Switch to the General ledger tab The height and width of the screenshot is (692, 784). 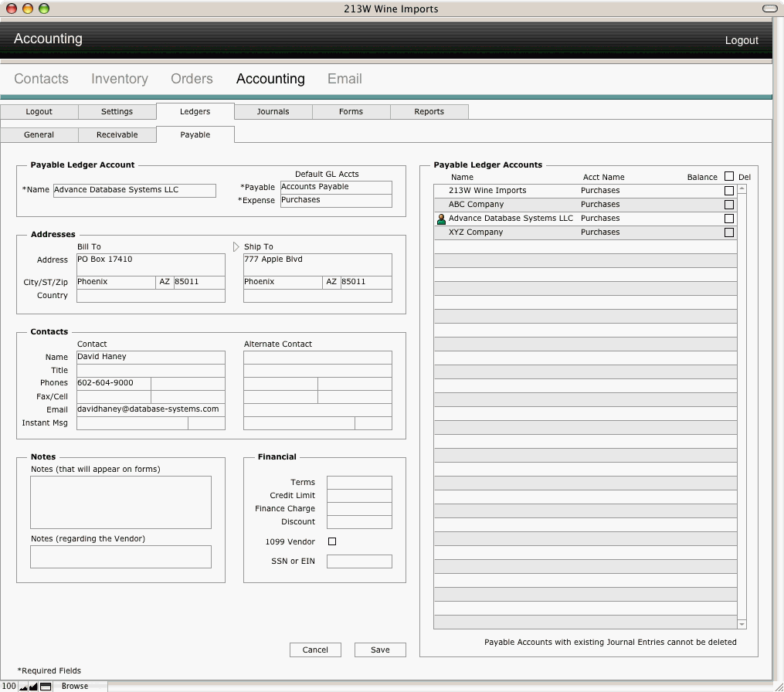point(39,134)
